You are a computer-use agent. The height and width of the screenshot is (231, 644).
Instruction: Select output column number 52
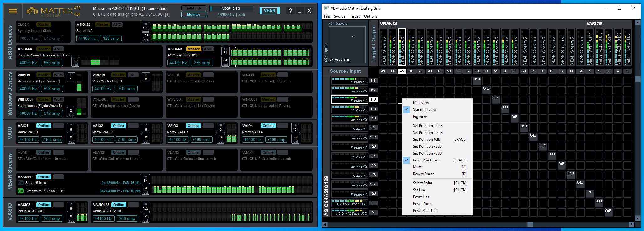pos(467,71)
